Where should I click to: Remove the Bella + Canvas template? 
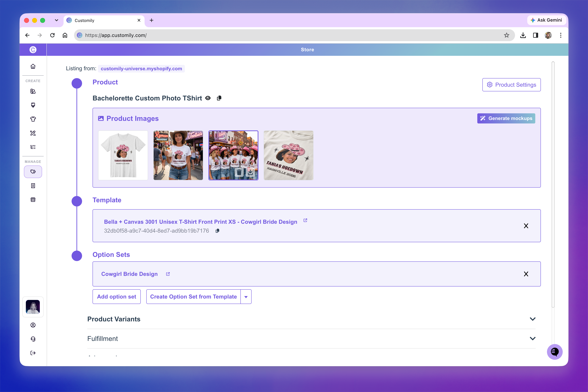[x=526, y=226]
